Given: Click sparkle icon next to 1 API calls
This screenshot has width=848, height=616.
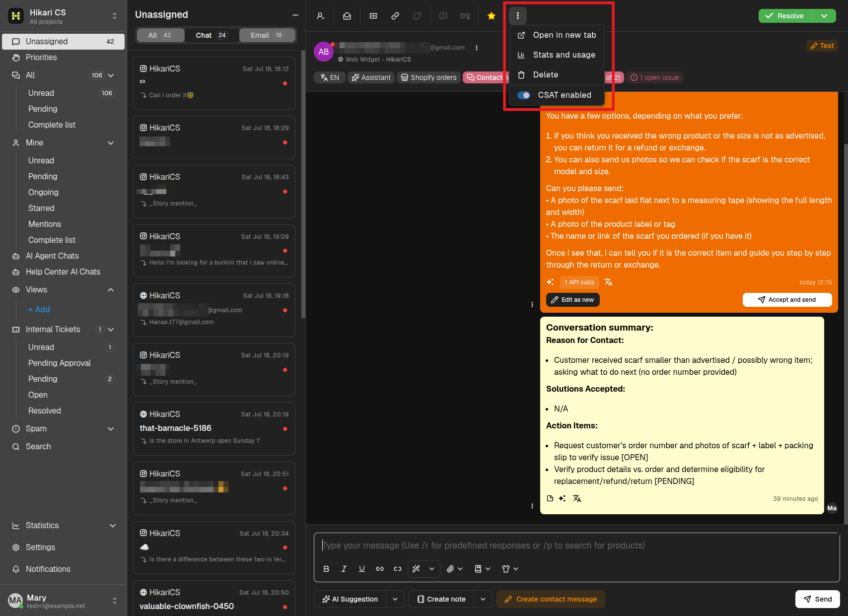Looking at the screenshot, I should pyautogui.click(x=550, y=282).
